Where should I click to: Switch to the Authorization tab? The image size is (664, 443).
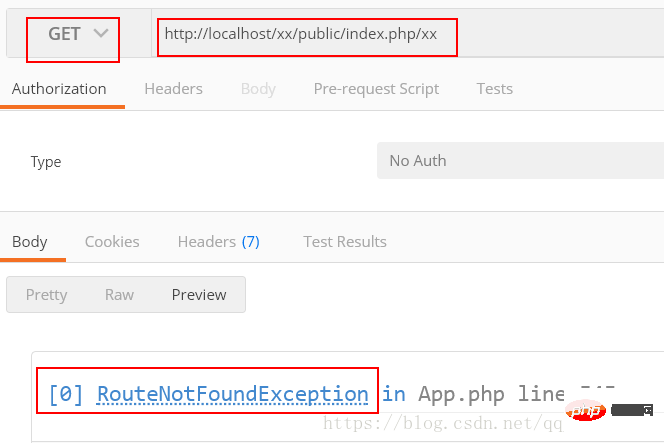59,89
